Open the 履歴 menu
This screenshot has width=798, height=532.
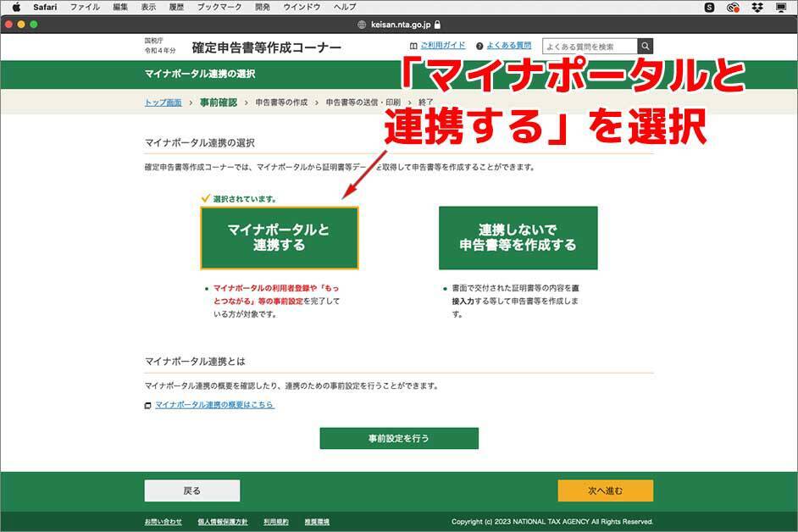point(176,7)
